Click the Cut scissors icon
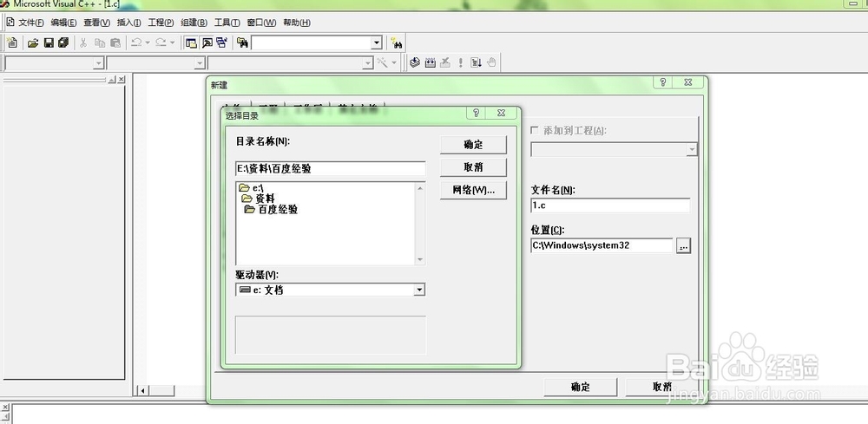 pos(83,42)
